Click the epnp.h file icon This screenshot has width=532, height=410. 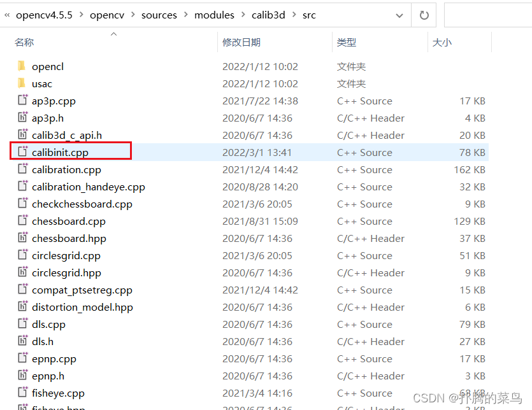click(x=23, y=375)
